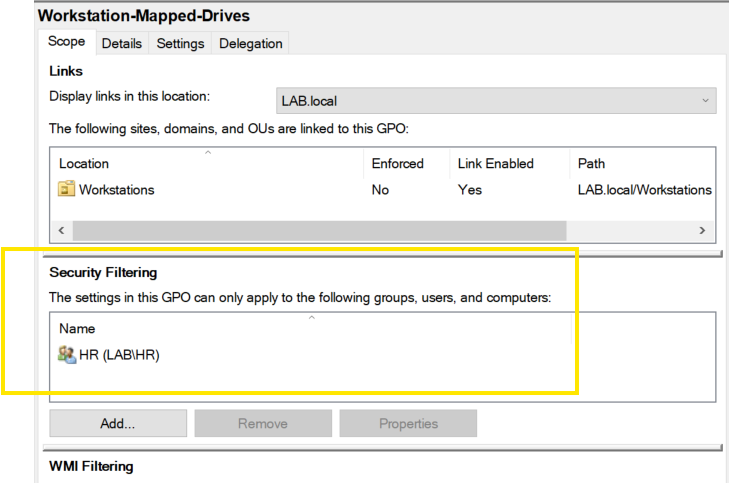The width and height of the screenshot is (729, 483).
Task: Click the LAB.local/Workstations path cell
Action: click(644, 190)
